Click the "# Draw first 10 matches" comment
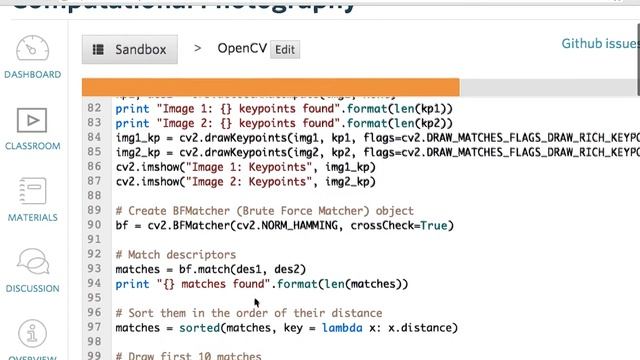640x360 pixels. pyautogui.click(x=189, y=355)
